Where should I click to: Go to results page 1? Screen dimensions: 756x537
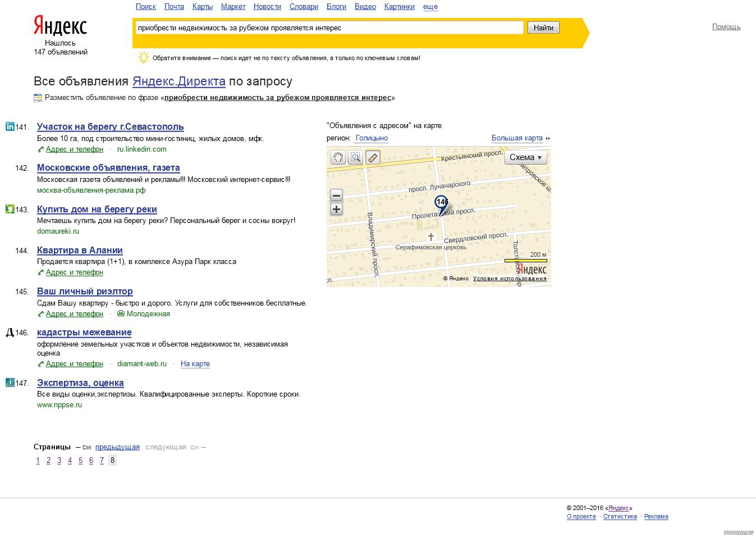(x=38, y=461)
